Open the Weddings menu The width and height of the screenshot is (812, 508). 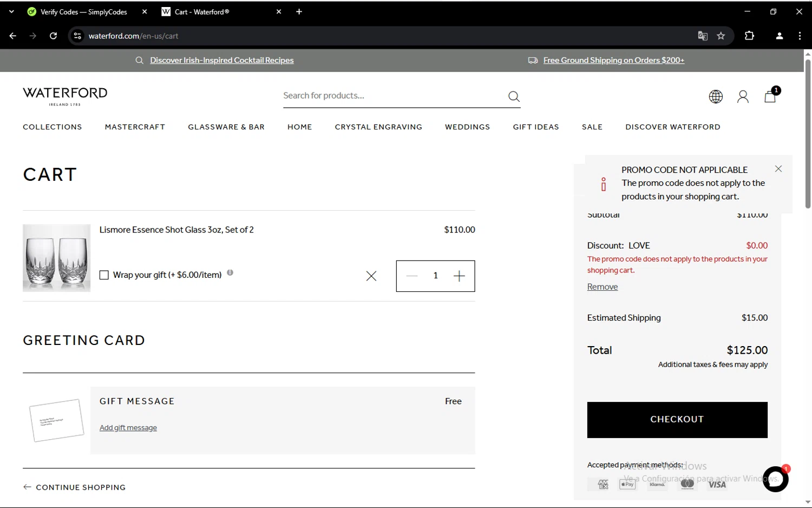click(x=468, y=127)
